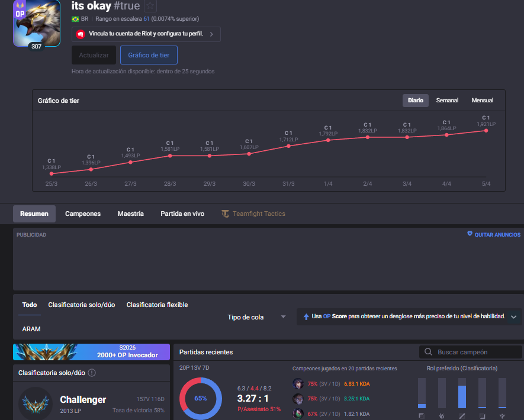
Task: Select the 28/3 data point on tier graph
Action: [x=170, y=156]
